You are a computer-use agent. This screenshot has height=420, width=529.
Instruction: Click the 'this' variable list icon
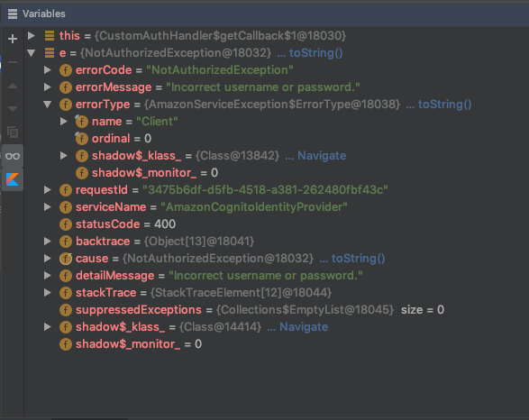[x=50, y=35]
